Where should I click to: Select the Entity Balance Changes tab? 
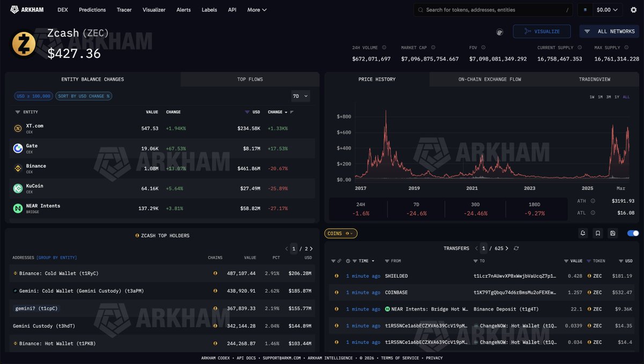tap(92, 79)
